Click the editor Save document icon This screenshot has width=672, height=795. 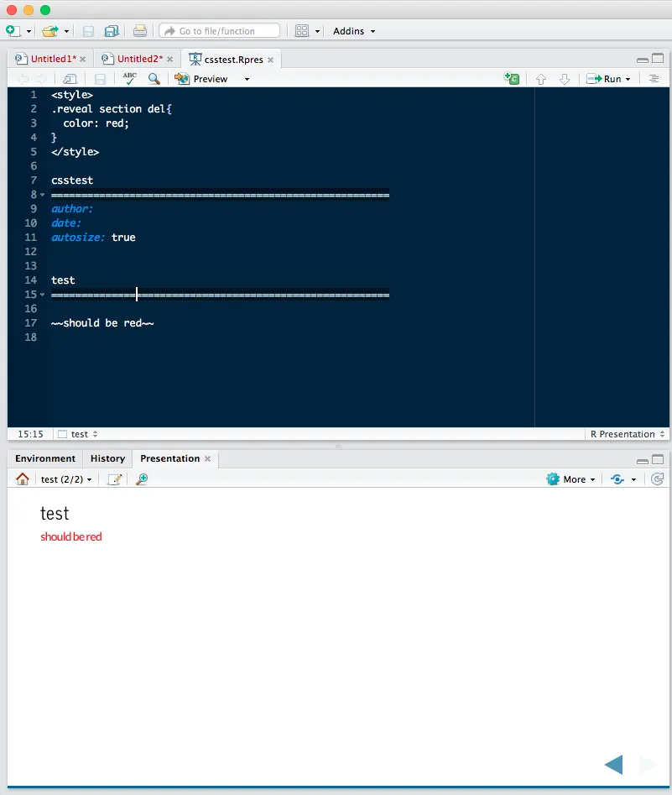[x=101, y=79]
